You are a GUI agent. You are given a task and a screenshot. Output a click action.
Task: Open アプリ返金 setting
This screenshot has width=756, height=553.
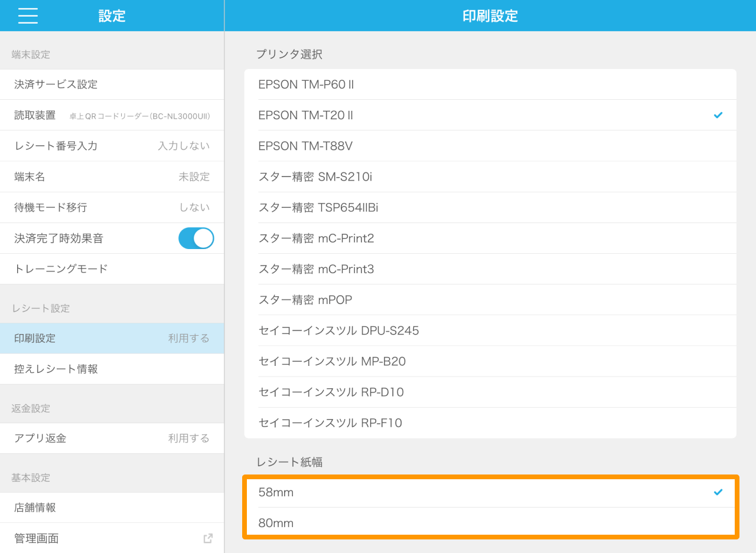[112, 438]
